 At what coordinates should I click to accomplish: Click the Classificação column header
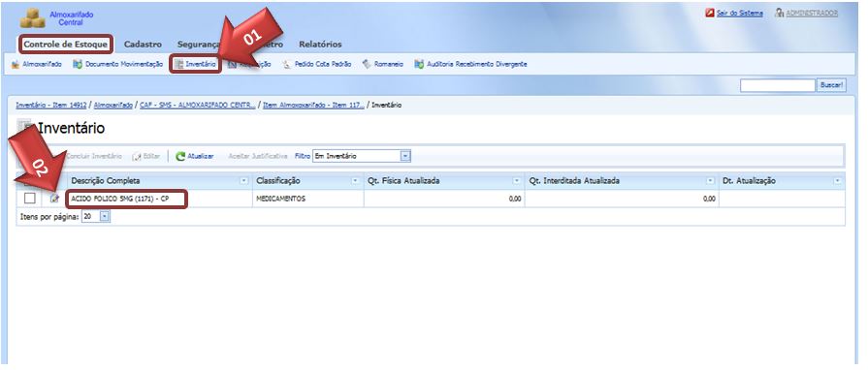pyautogui.click(x=306, y=181)
